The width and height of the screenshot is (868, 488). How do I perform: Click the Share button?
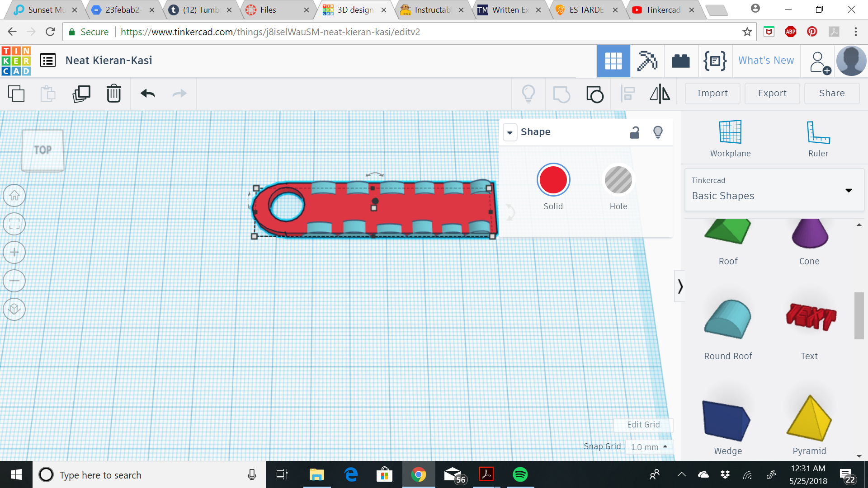(832, 94)
